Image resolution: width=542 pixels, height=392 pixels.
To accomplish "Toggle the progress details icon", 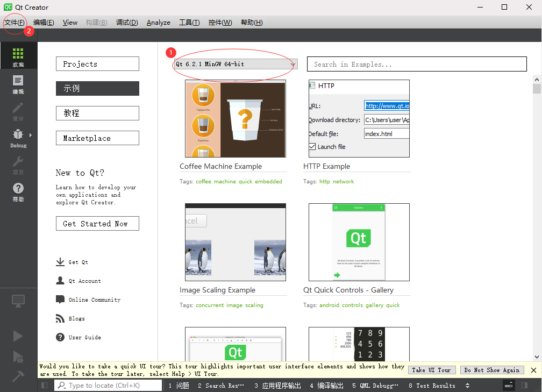I will pos(509,385).
